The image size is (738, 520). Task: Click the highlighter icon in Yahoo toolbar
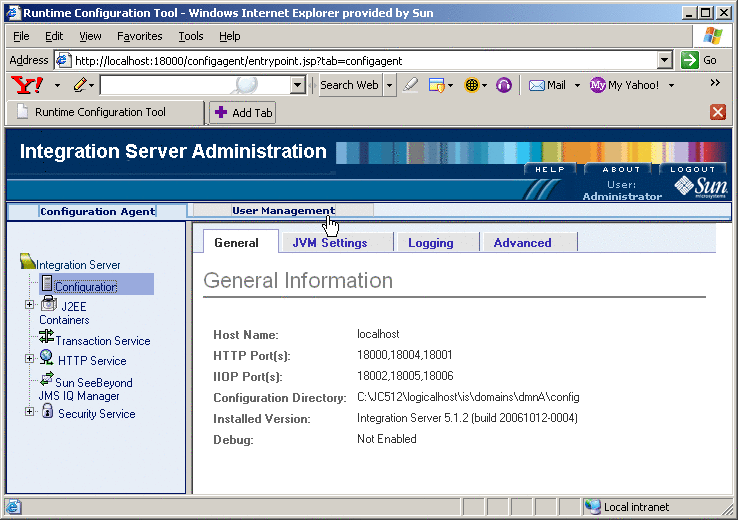point(410,85)
